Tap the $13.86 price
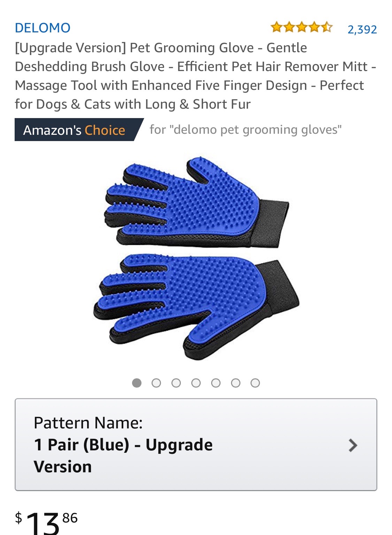This screenshot has width=392, height=535. [x=46, y=522]
